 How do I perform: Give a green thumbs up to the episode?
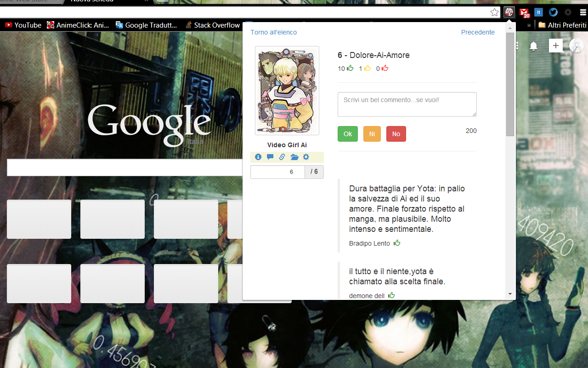click(x=351, y=68)
